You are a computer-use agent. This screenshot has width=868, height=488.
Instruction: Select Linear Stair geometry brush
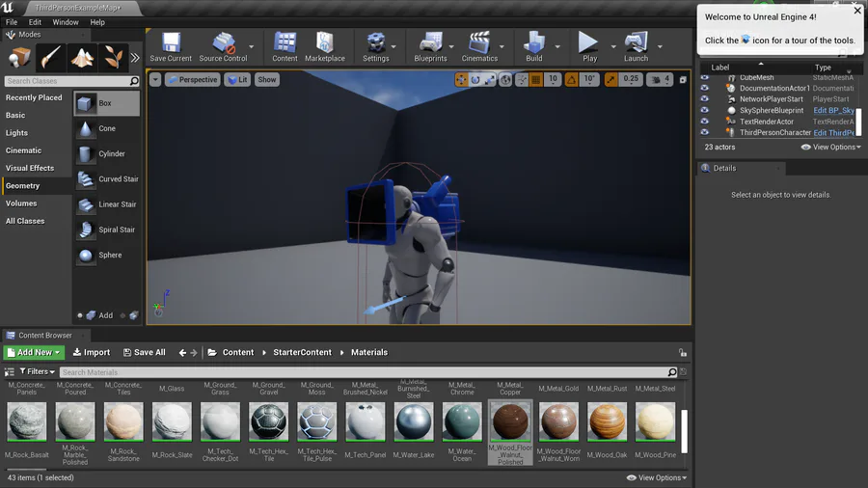point(106,204)
